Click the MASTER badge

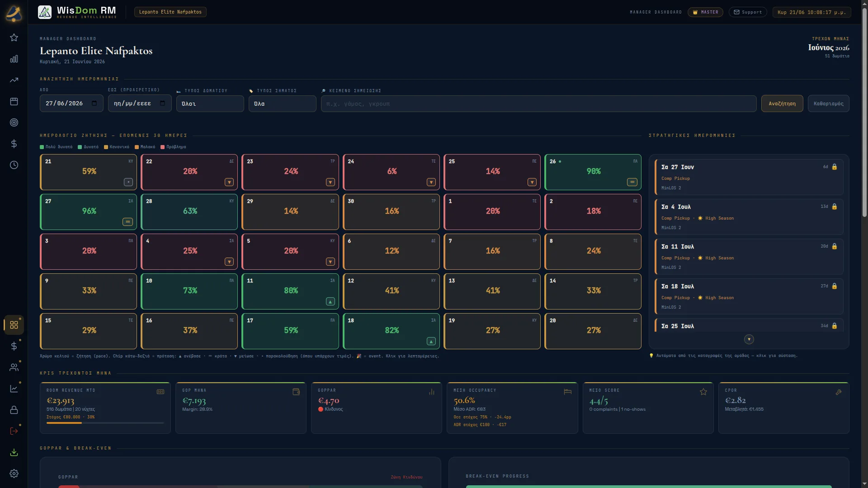pyautogui.click(x=705, y=12)
